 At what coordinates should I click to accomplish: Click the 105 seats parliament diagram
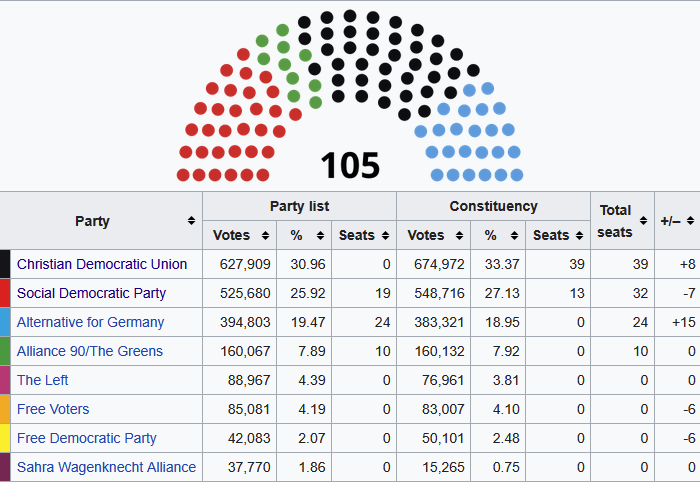(x=350, y=96)
